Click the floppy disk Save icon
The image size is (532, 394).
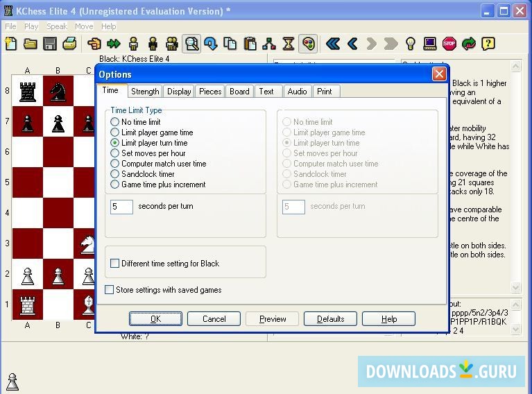pyautogui.click(x=50, y=44)
